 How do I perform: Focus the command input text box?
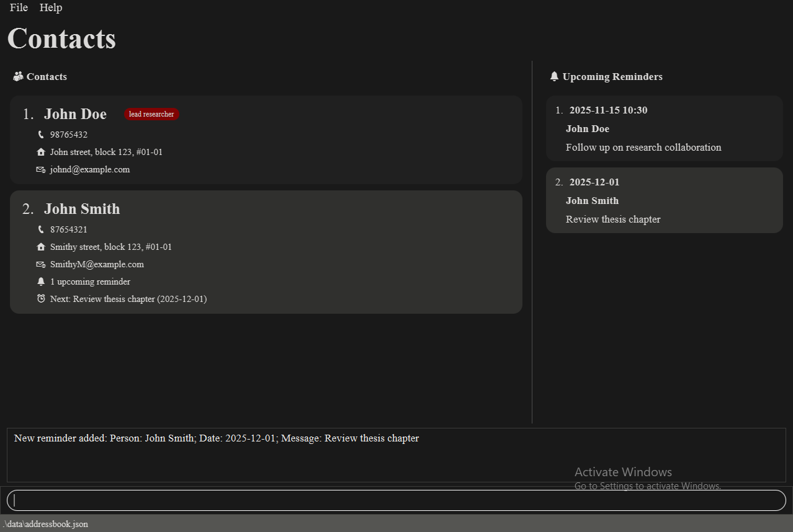396,500
